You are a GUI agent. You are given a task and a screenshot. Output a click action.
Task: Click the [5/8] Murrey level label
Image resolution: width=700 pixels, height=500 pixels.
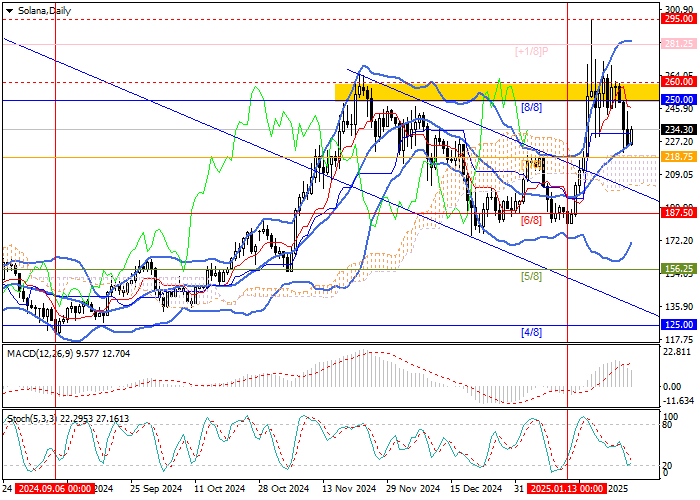point(530,276)
